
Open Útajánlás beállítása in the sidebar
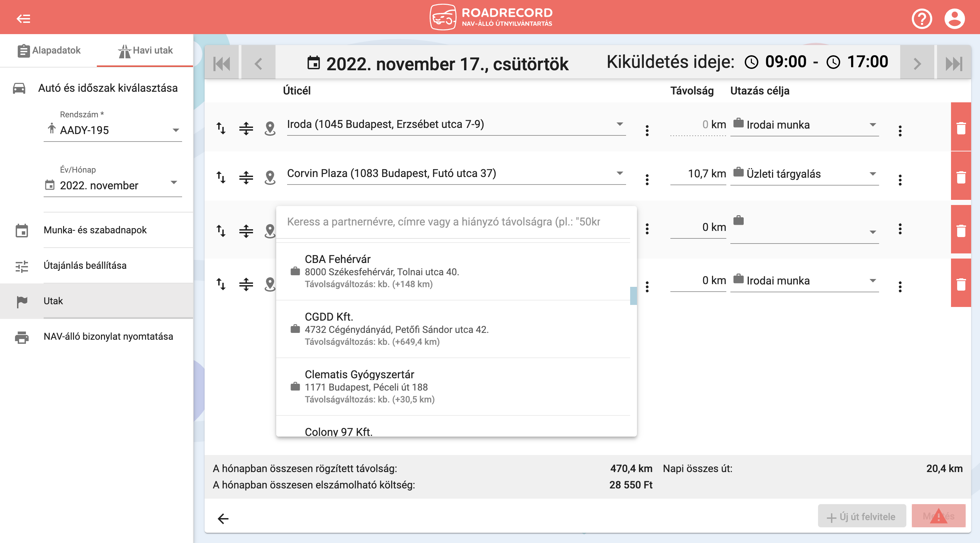point(96,265)
